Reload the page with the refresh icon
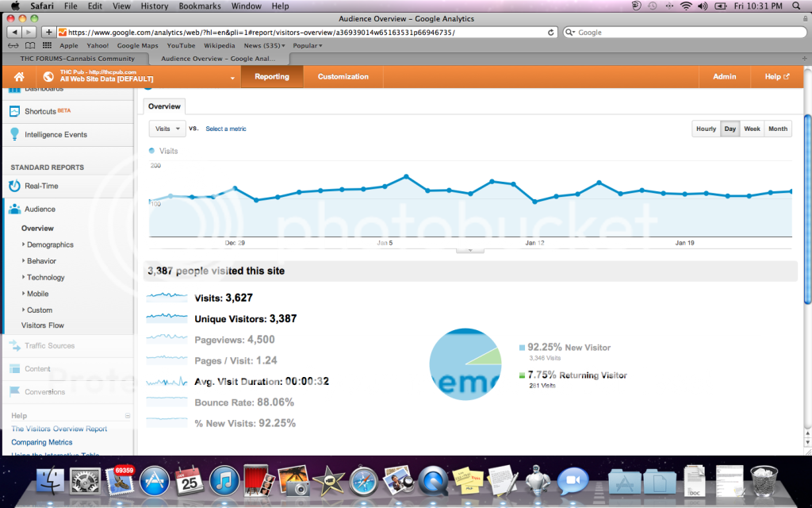 tap(550, 32)
